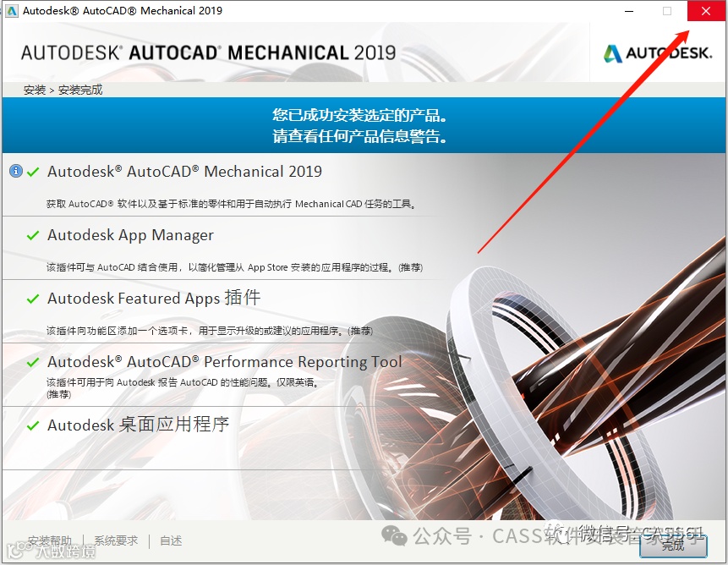Click green checkmark beside AutoCAD Mechanical 2019 item
The height and width of the screenshot is (565, 728).
pos(33,173)
